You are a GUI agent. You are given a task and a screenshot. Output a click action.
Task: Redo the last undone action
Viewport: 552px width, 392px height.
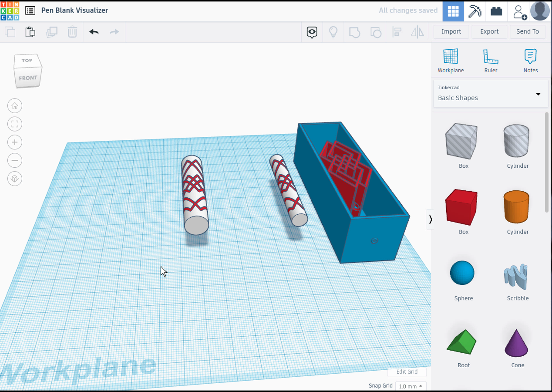tap(114, 32)
